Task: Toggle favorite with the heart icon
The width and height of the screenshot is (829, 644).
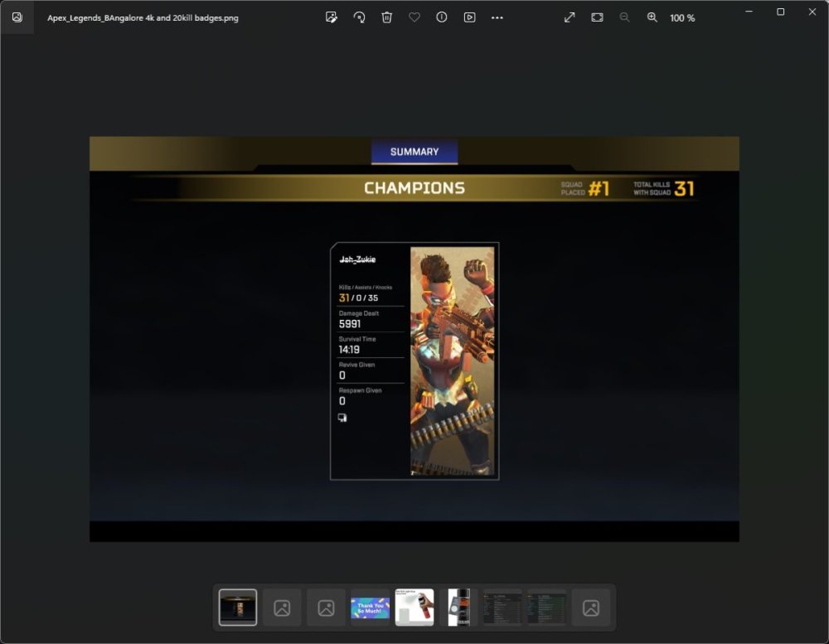Action: [414, 17]
